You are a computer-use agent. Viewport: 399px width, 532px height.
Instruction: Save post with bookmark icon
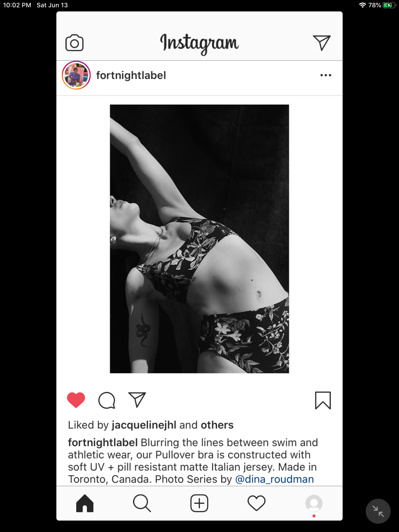click(323, 400)
